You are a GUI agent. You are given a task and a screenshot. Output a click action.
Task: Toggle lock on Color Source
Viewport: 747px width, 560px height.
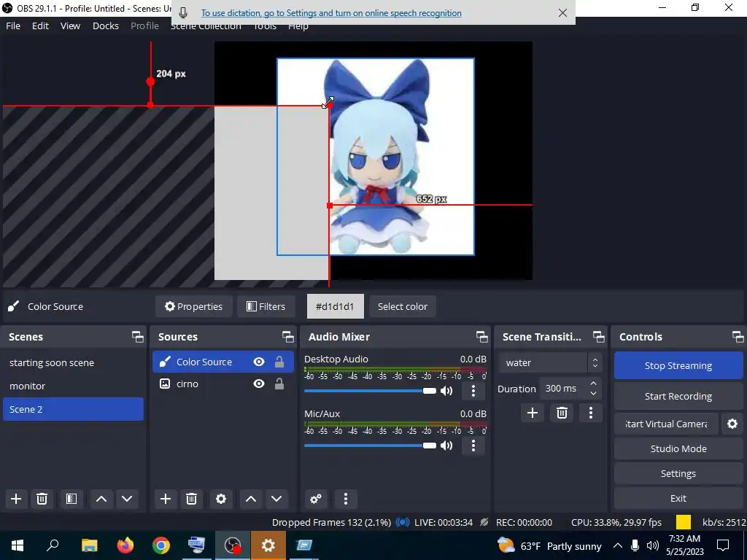[279, 362]
